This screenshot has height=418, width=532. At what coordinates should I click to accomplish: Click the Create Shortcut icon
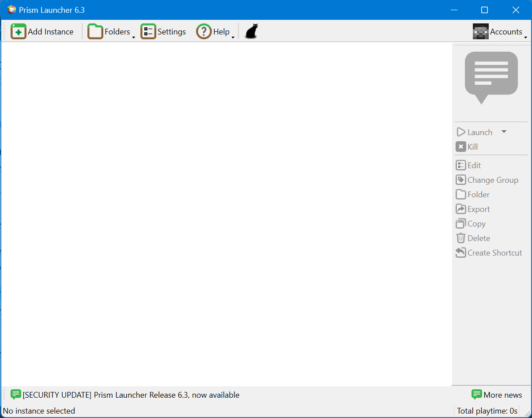460,252
